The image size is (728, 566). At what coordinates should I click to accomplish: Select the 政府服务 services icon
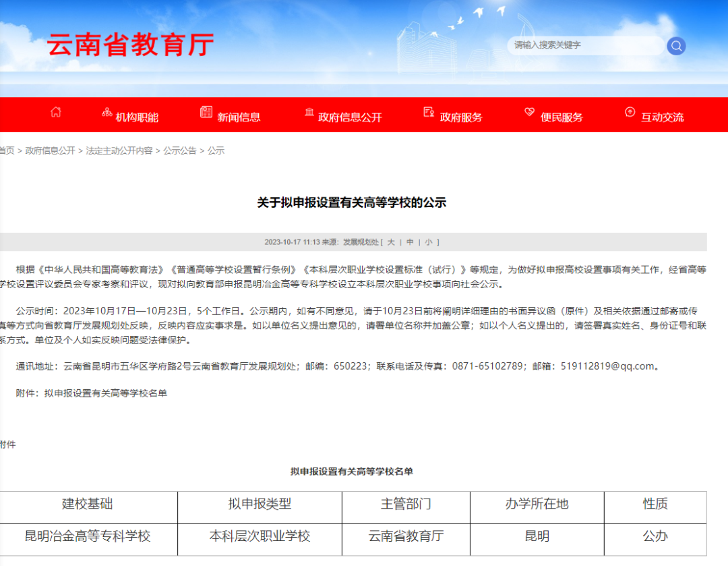click(x=427, y=113)
